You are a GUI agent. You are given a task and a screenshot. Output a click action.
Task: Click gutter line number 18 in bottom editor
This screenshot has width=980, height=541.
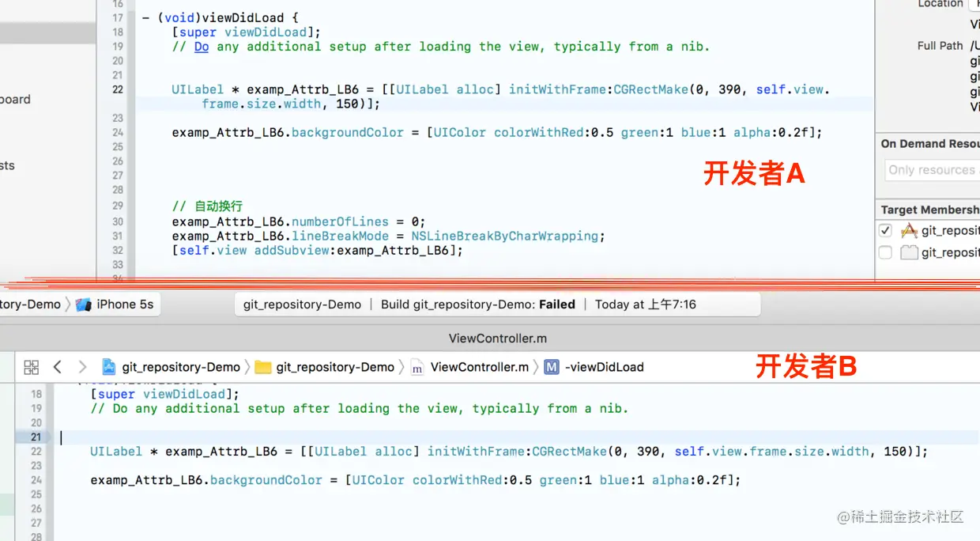(36, 394)
